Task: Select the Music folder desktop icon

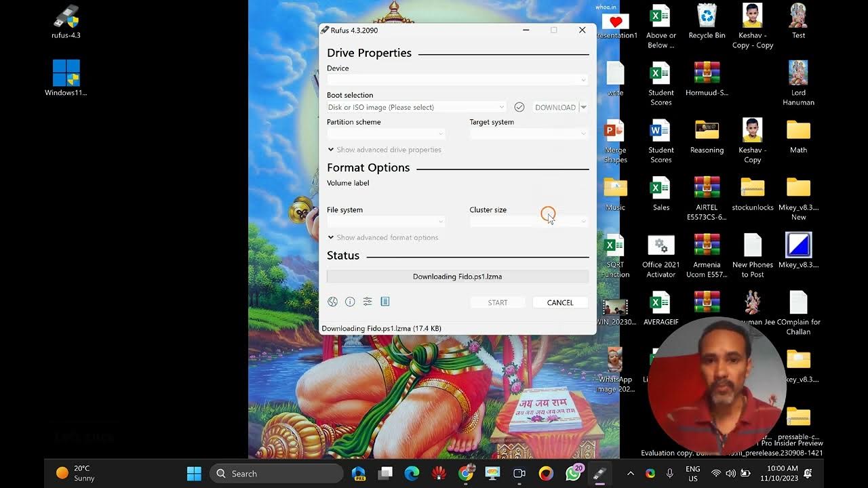Action: click(x=615, y=195)
